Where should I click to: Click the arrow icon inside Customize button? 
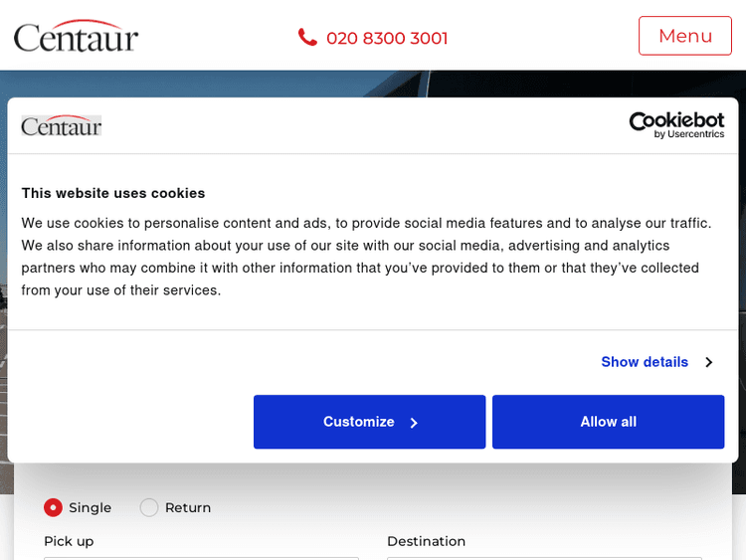414,423
